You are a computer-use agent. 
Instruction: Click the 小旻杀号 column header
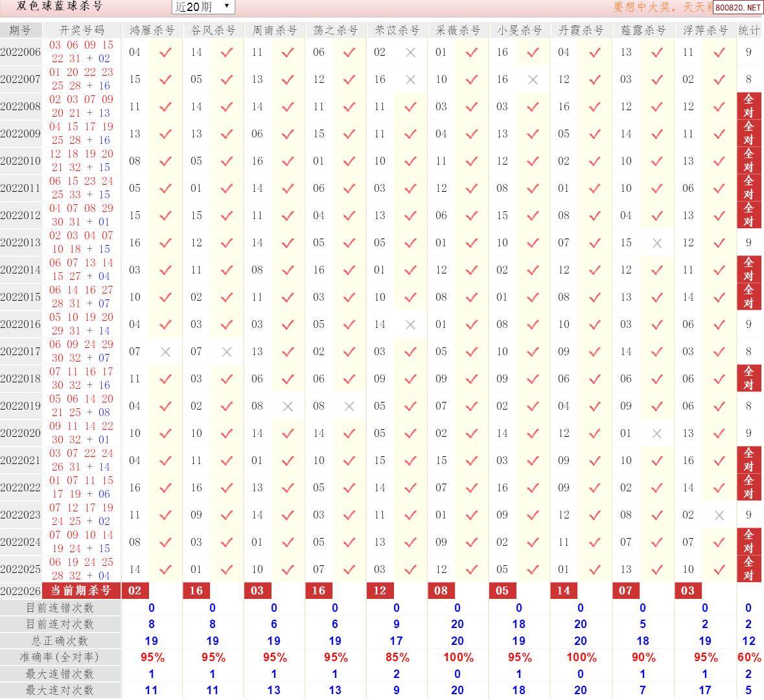coord(520,30)
